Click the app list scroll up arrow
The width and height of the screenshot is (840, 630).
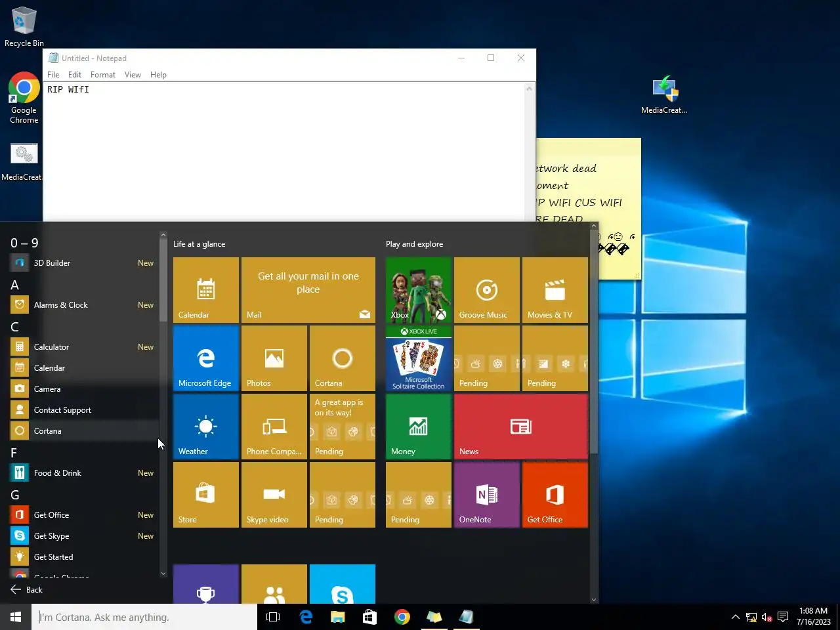[x=163, y=235]
